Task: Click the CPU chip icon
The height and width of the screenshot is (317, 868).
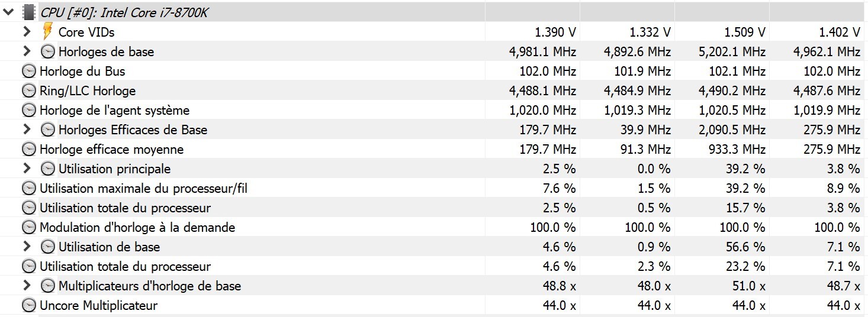Action: (29, 12)
